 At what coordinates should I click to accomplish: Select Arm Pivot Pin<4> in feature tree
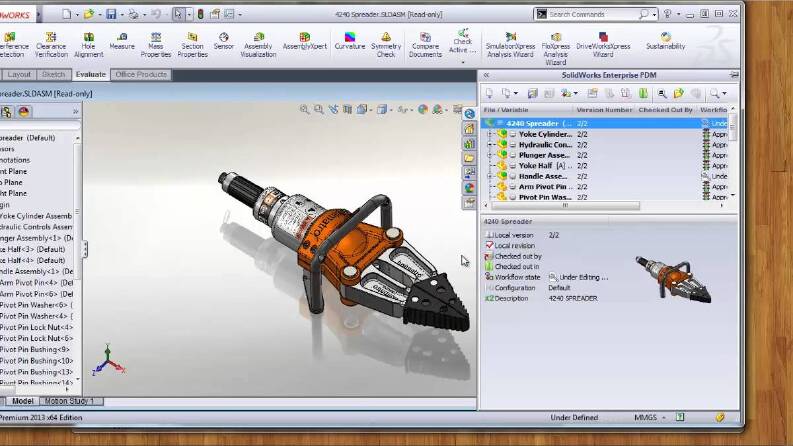pyautogui.click(x=36, y=283)
